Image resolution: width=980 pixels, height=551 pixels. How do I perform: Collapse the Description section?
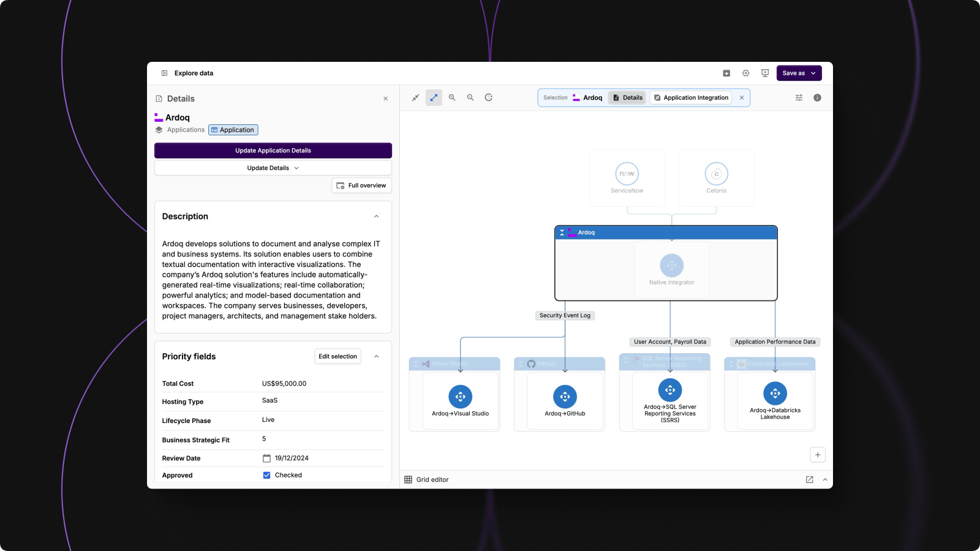pyautogui.click(x=376, y=216)
